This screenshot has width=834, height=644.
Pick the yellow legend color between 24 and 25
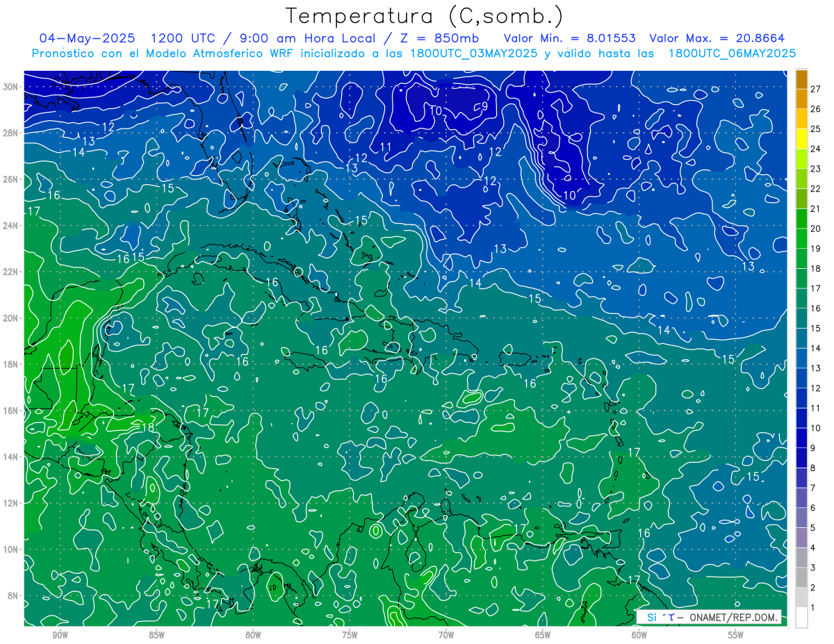pyautogui.click(x=801, y=139)
